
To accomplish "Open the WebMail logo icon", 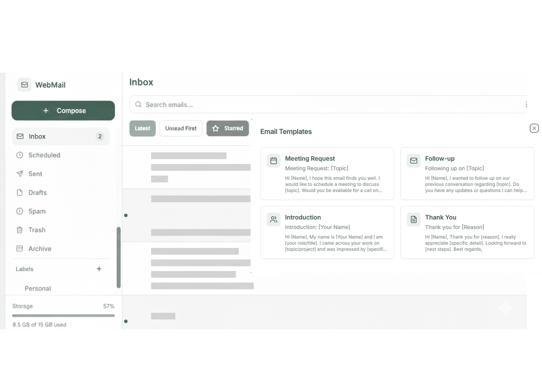I will 24,85.
